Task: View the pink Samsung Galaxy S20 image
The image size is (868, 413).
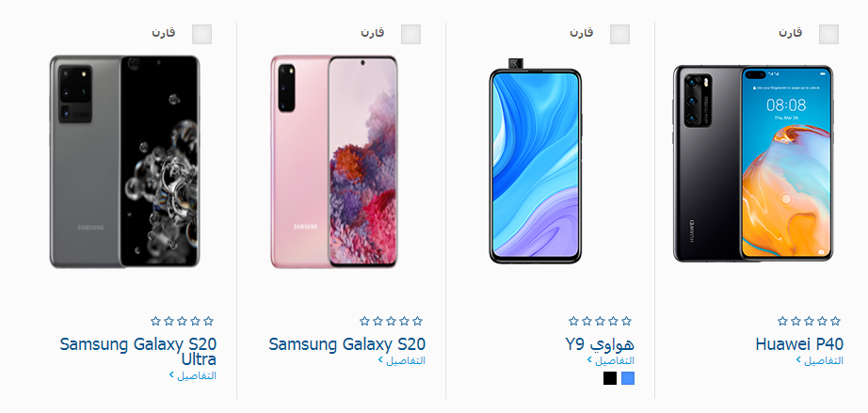Action: (334, 162)
